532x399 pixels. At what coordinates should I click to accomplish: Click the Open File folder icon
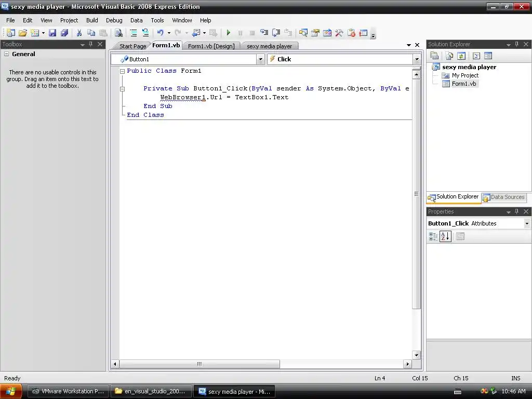(x=23, y=33)
